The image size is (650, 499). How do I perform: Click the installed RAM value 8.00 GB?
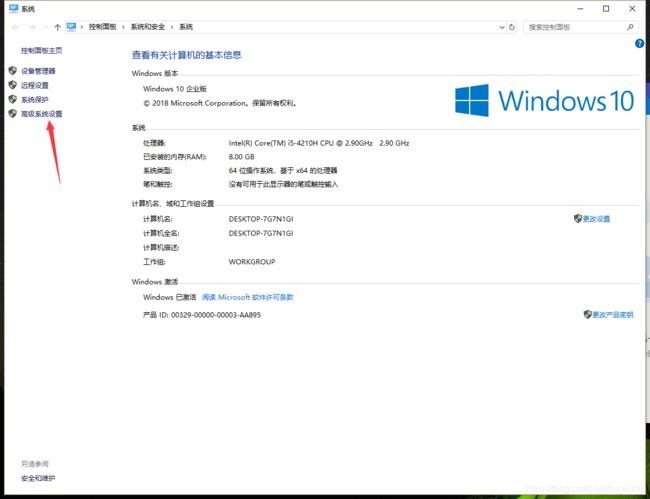click(x=241, y=157)
